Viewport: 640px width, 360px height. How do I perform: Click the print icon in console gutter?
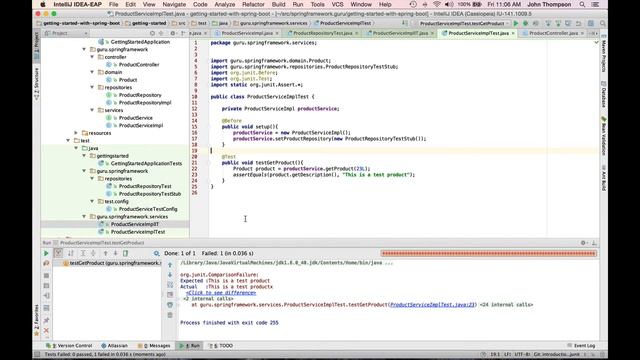(x=170, y=305)
